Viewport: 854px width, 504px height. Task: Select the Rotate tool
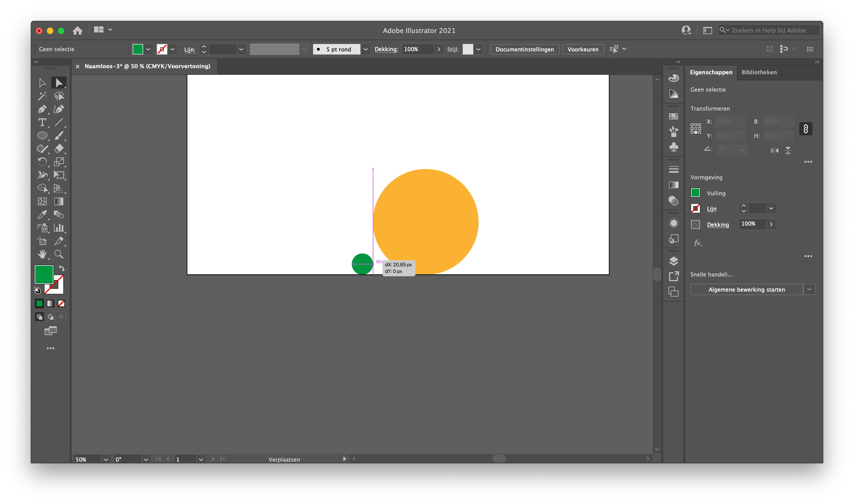42,162
